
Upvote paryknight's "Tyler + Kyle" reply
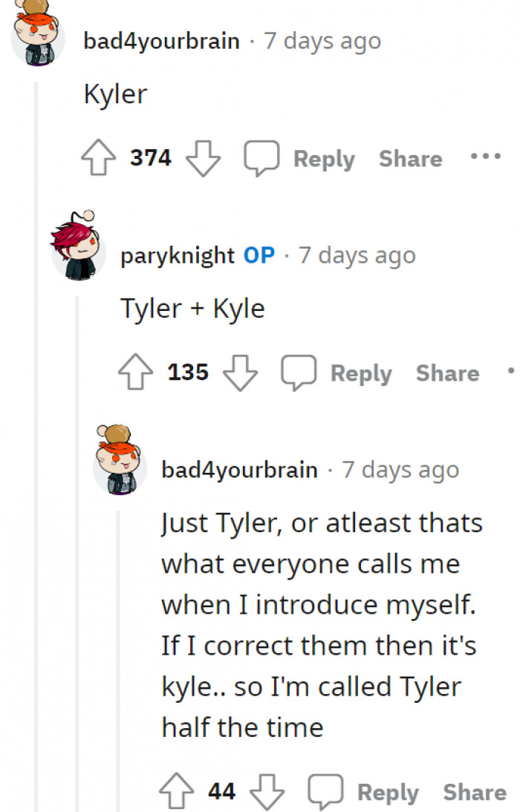[x=135, y=371]
